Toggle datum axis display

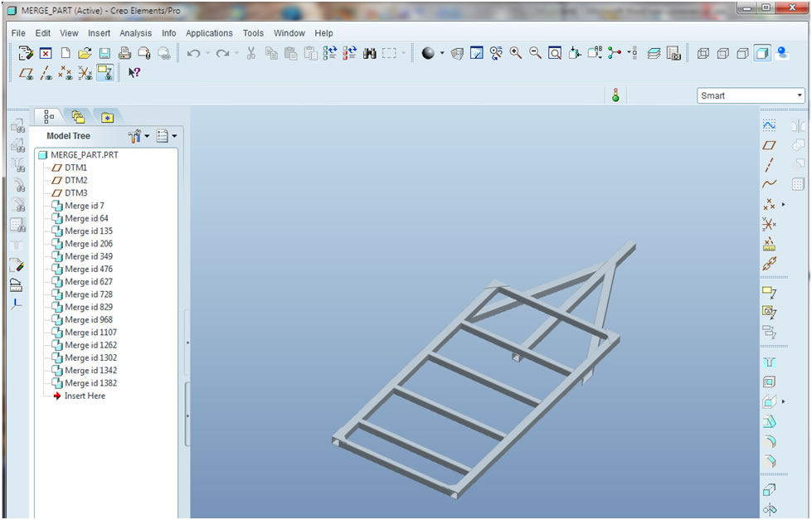(46, 73)
